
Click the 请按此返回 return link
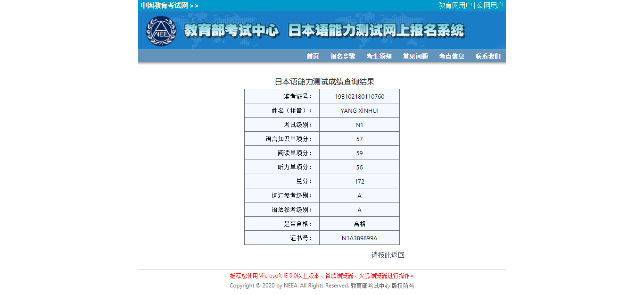tap(388, 255)
